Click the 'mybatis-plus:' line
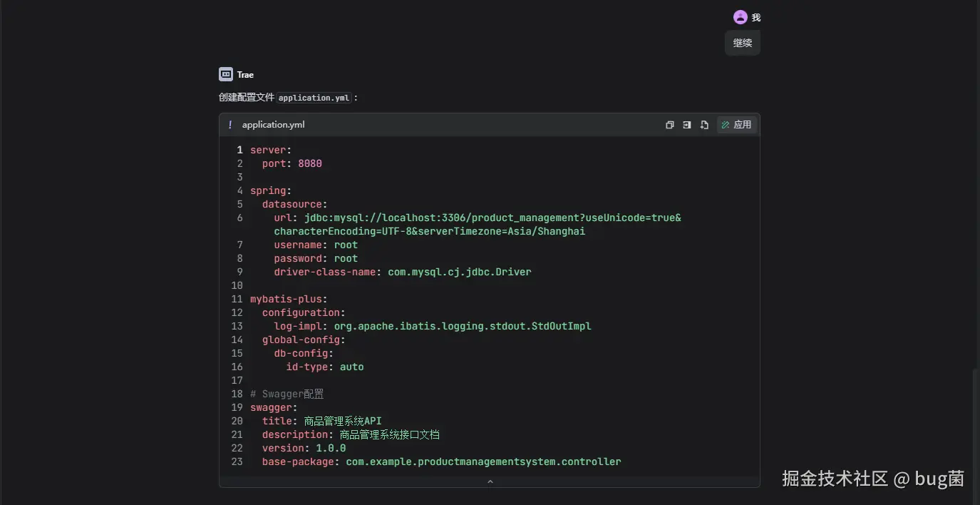This screenshot has width=980, height=505. (289, 299)
